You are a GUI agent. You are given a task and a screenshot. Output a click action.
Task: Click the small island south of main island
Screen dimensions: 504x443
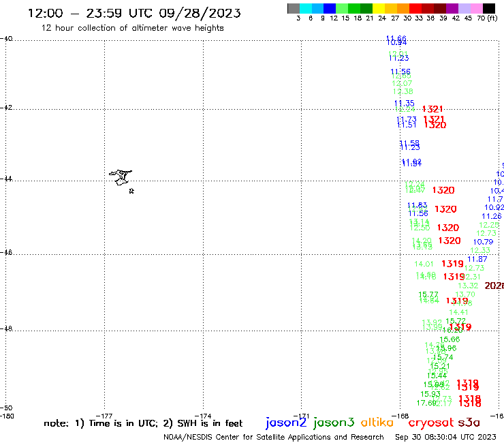(131, 191)
